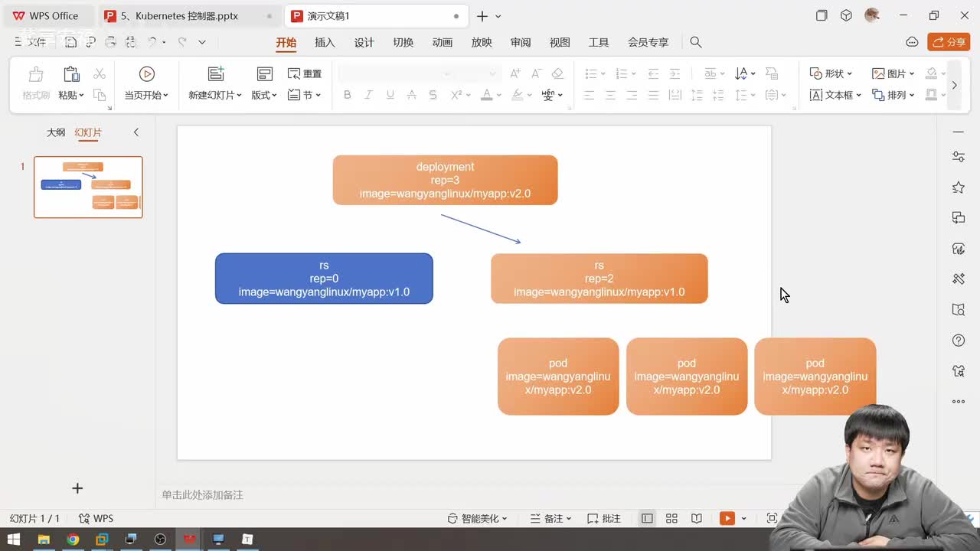Viewport: 980px width, 551px height.
Task: Open the Text Box (文本框) dropdown
Action: (835, 95)
